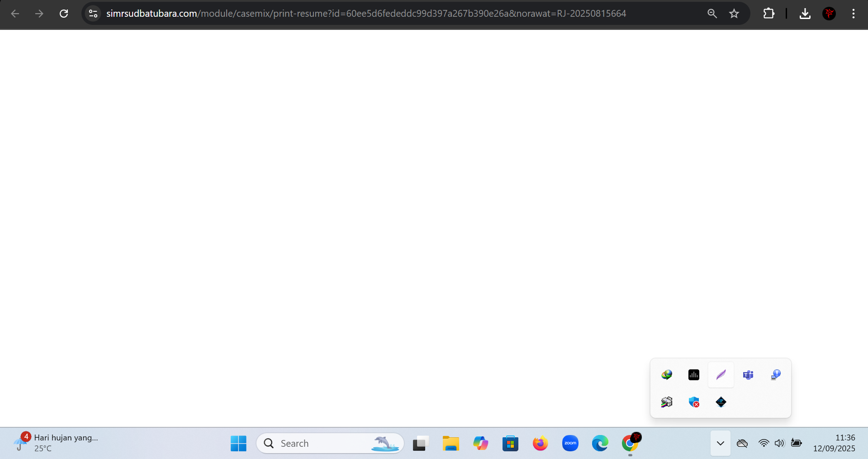Screen dimensions: 868x459
Task: Collapse the hidden tray icons chevron
Action: tap(721, 443)
